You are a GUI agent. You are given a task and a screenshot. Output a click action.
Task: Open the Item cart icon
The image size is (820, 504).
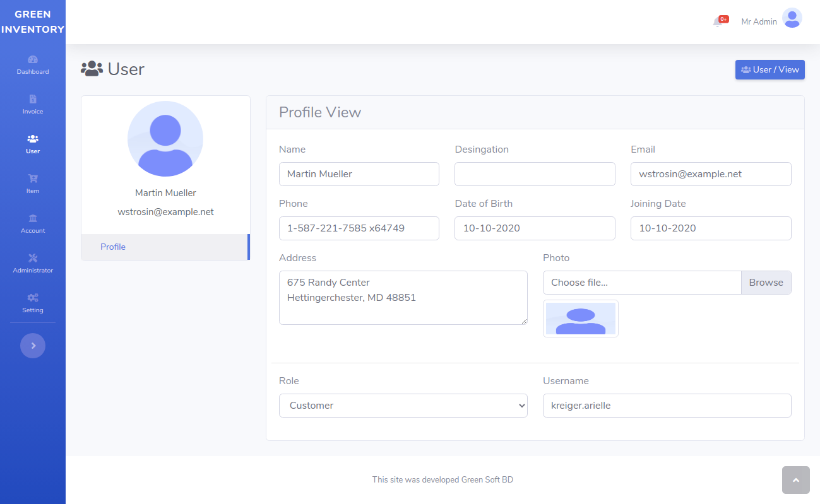(x=33, y=179)
